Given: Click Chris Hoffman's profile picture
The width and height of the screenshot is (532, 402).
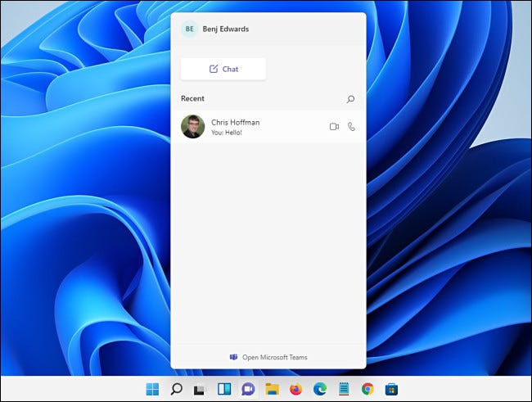Looking at the screenshot, I should [x=192, y=127].
